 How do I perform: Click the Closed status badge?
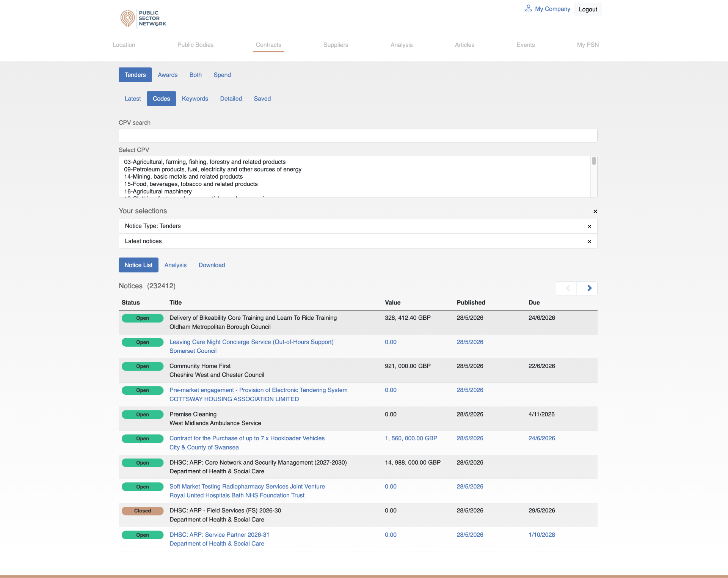143,511
